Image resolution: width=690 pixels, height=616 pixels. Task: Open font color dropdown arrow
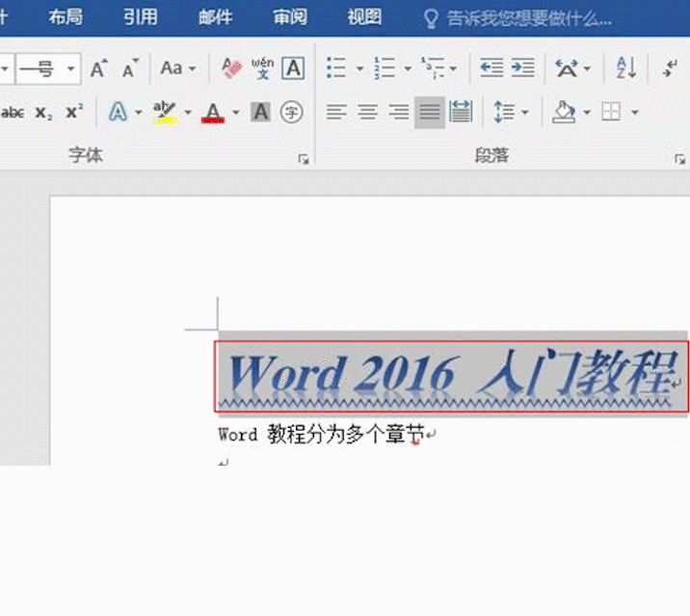tap(236, 112)
